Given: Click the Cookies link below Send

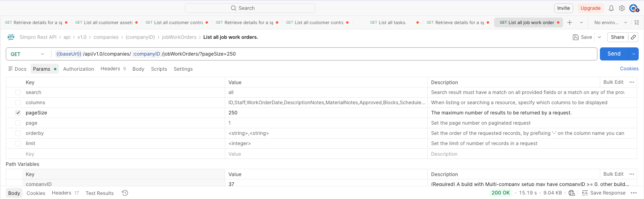Looking at the screenshot, I should (x=629, y=69).
